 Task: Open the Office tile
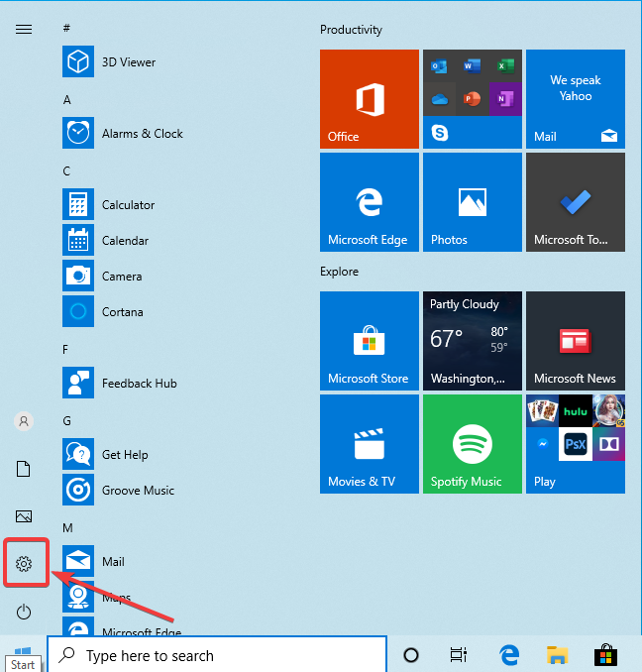point(370,99)
